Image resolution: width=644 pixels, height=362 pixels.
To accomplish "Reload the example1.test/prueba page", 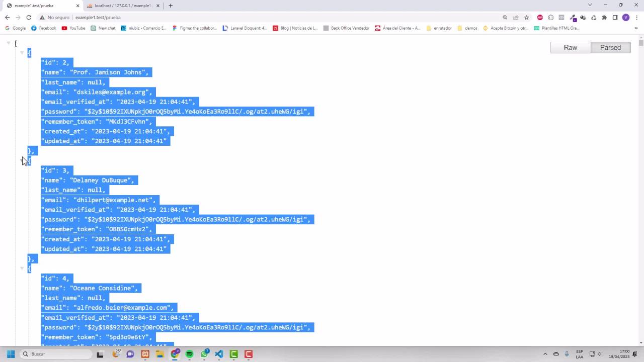I will (29, 18).
